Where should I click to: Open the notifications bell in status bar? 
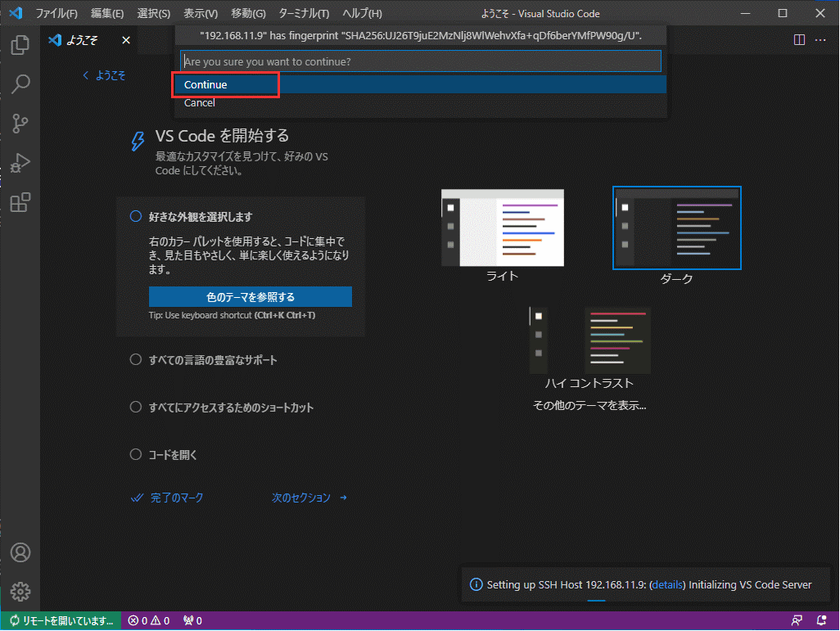pos(821,621)
